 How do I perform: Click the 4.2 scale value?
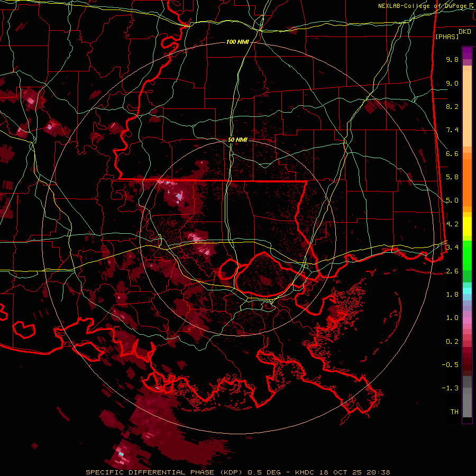pyautogui.click(x=452, y=224)
